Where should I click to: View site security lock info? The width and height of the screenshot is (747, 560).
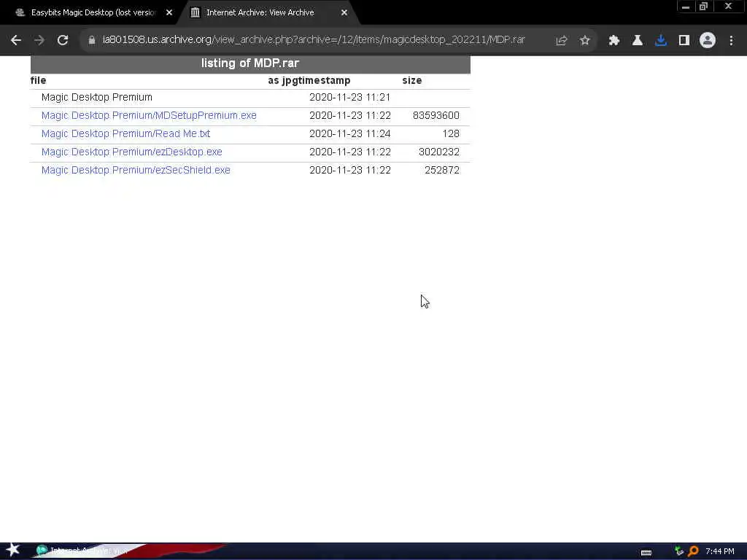pyautogui.click(x=92, y=40)
